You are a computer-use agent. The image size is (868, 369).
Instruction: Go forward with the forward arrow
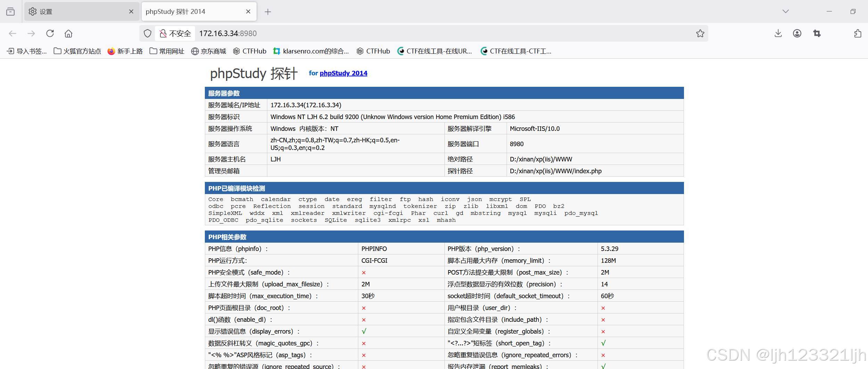click(x=31, y=33)
